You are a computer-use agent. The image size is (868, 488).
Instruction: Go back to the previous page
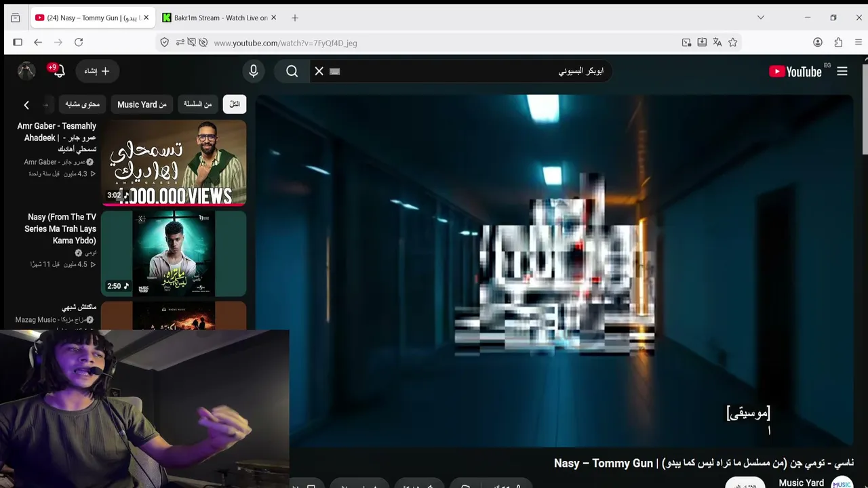[38, 42]
